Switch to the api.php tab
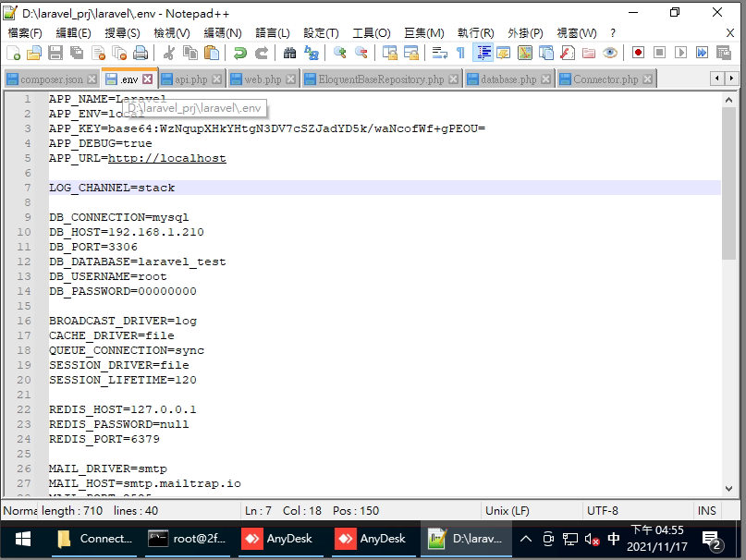This screenshot has height=560, width=746. 190,79
